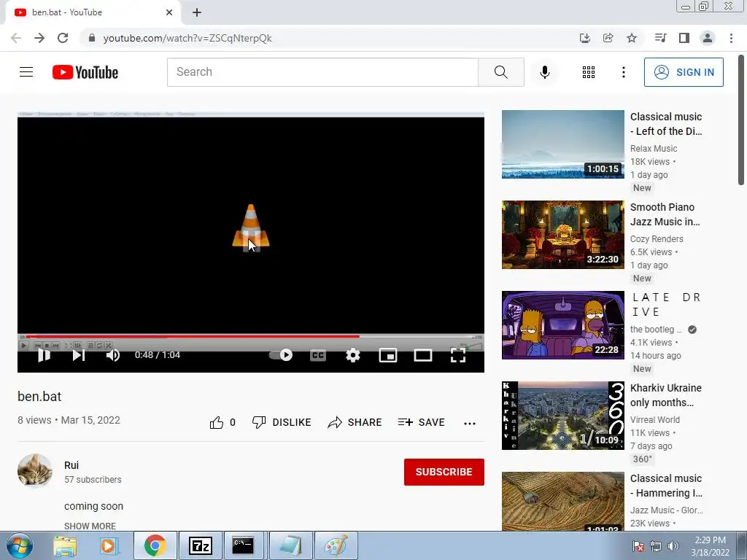Enter full screen mode

458,355
